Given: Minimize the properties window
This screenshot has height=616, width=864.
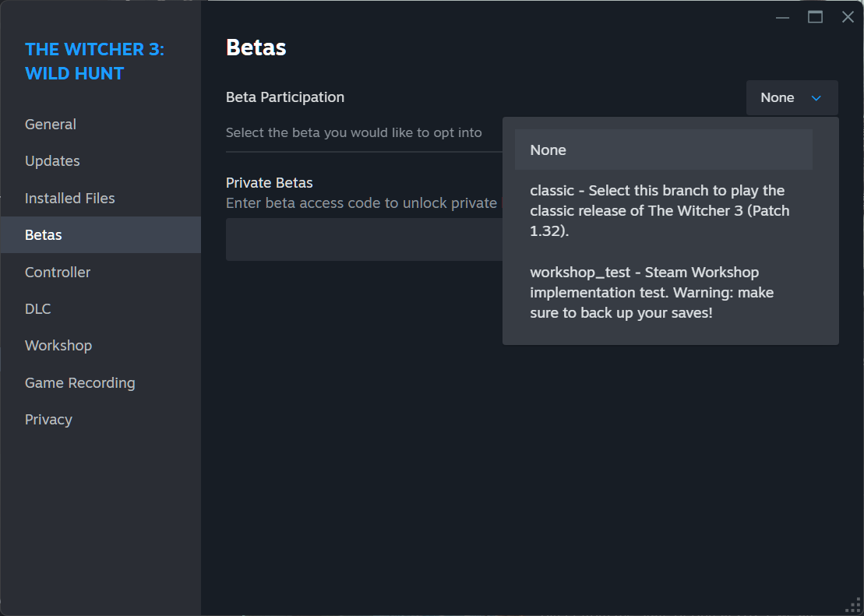Looking at the screenshot, I should point(782,17).
